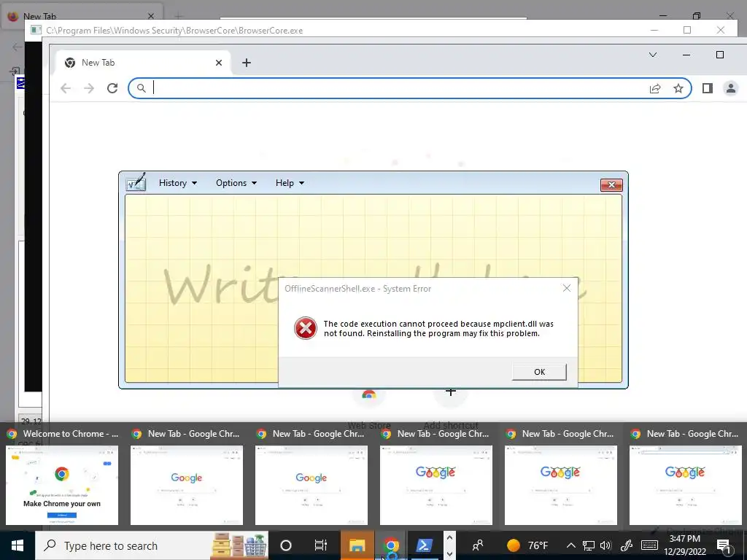
Task: Show hidden system tray icons
Action: coord(570,545)
